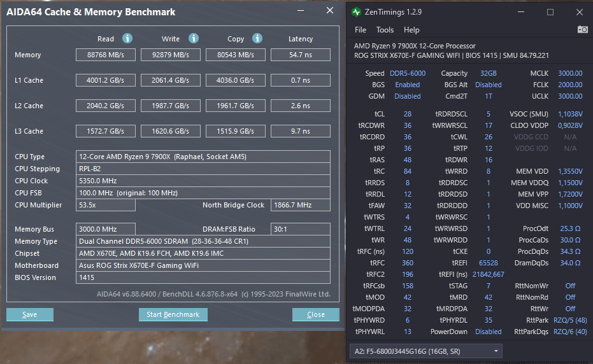Click the CPU Type field with Ryzen 9 7900X
The height and width of the screenshot is (364, 593).
click(x=203, y=157)
